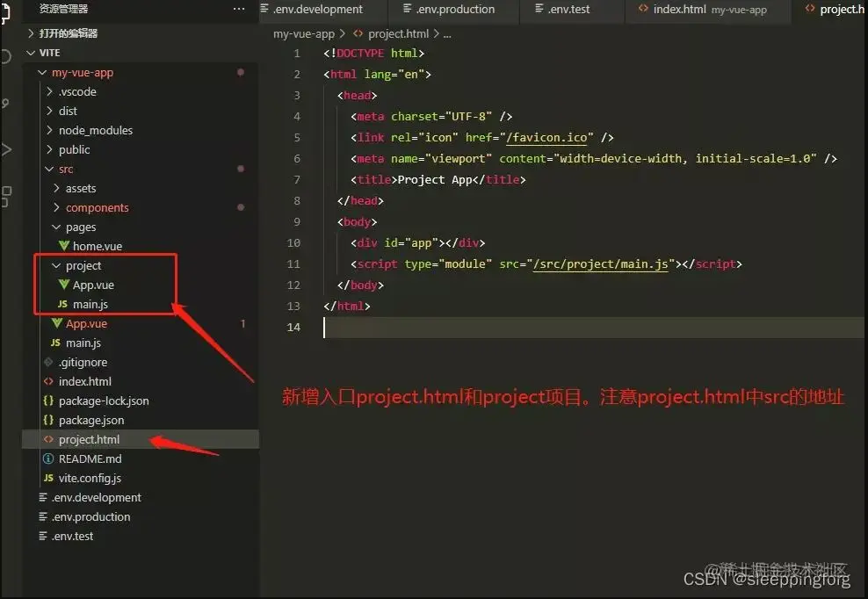Click my-vue-app in the breadcrumb
The height and width of the screenshot is (599, 868).
(x=304, y=33)
